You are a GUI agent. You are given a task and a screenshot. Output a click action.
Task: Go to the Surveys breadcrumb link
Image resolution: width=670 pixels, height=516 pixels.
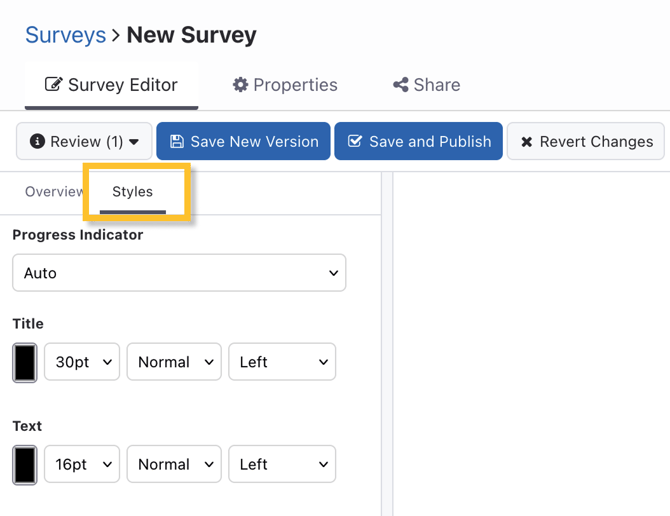point(65,35)
